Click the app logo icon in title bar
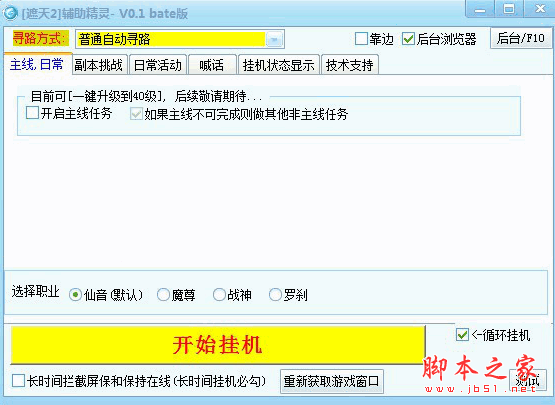555x405 pixels. click(x=10, y=13)
